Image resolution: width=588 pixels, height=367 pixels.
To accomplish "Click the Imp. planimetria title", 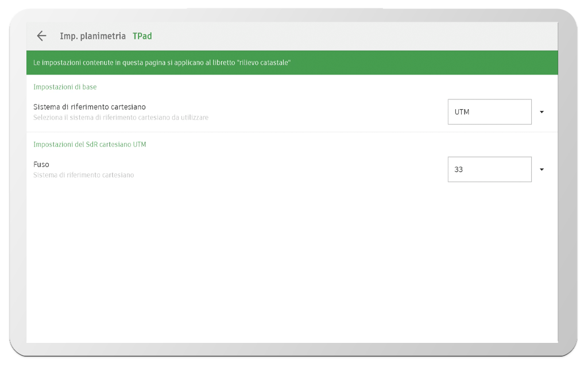I will pyautogui.click(x=93, y=36).
